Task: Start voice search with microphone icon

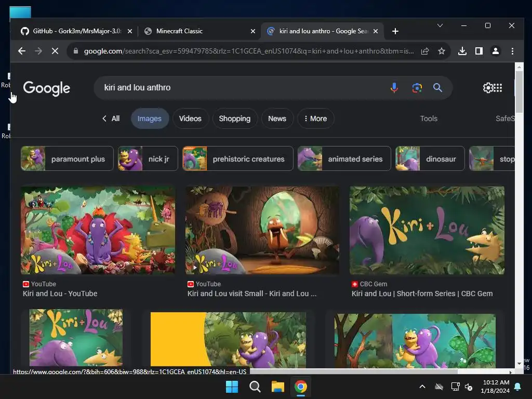Action: tap(394, 88)
